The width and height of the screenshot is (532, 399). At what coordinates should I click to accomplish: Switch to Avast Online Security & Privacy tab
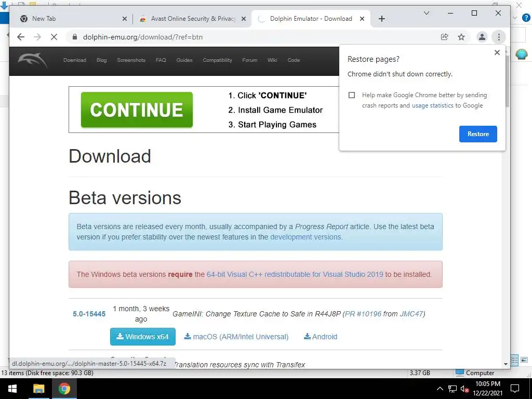tap(192, 19)
